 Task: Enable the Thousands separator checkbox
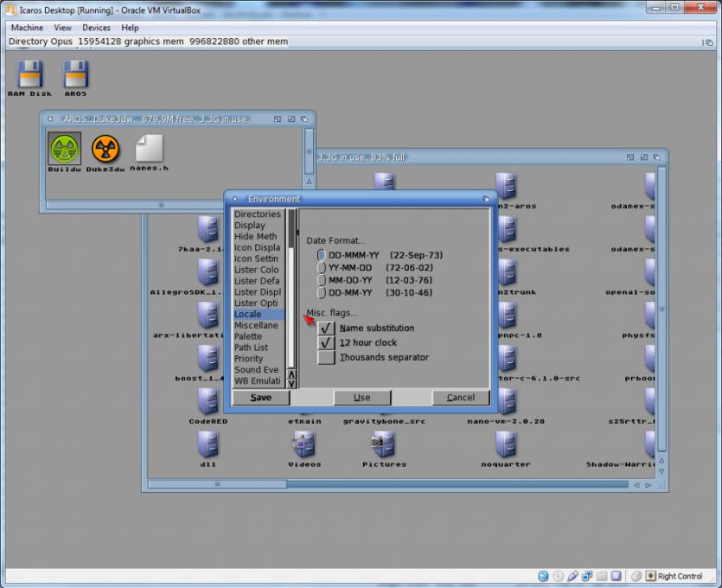(326, 357)
